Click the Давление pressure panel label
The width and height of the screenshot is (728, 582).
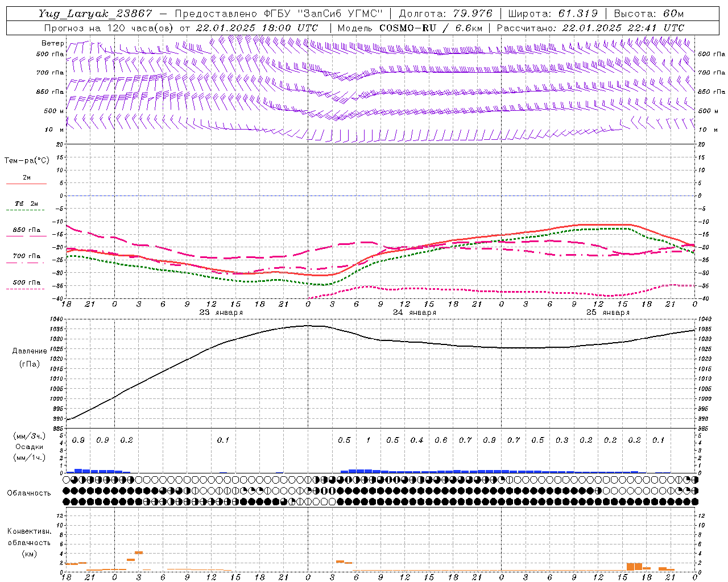30,351
